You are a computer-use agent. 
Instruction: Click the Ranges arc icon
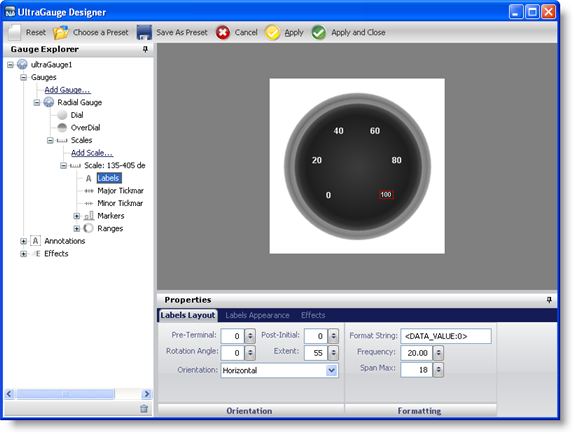pyautogui.click(x=88, y=228)
